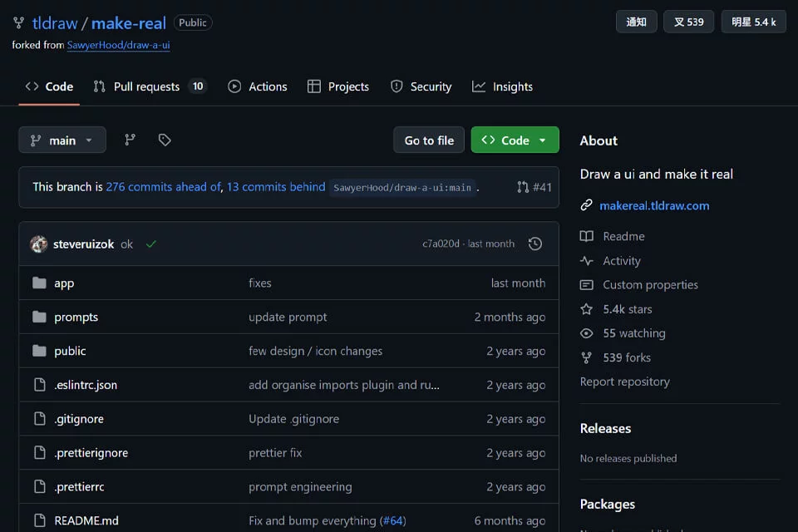Screen dimensions: 798x532
Task: Open the README.md file
Action: click(x=86, y=520)
